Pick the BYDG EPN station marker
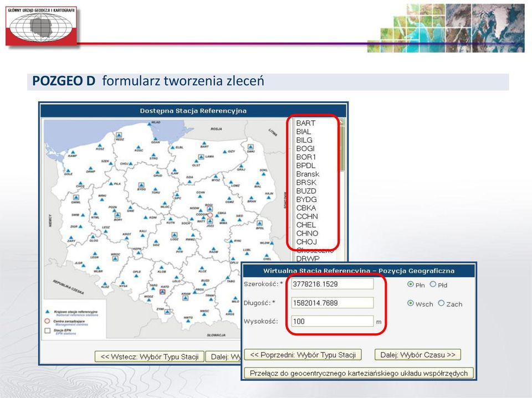This screenshot has width=532, height=398. (x=141, y=185)
